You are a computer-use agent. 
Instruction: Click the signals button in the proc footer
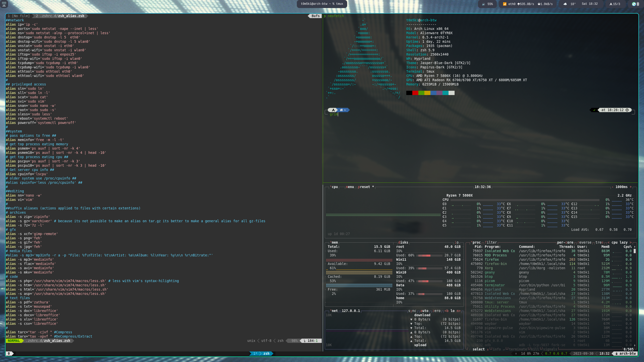click(x=550, y=349)
